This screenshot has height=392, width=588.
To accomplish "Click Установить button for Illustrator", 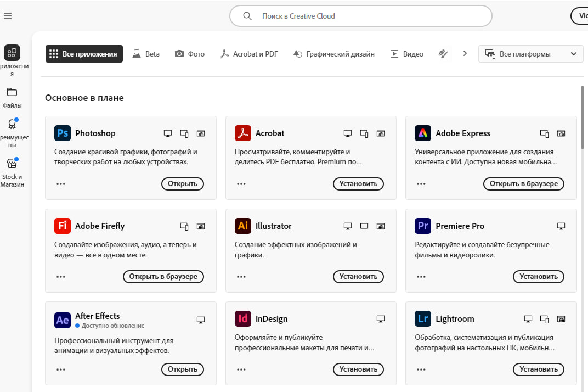I will click(x=358, y=277).
